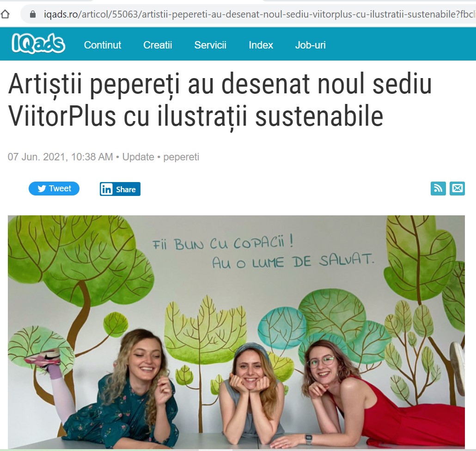Open the Creatii menu
This screenshot has width=476, height=451.
click(x=158, y=45)
